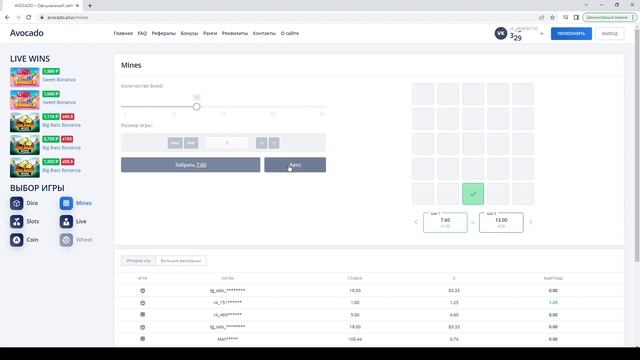Bookmark this page with star icon
The image size is (640, 360).
click(x=552, y=17)
